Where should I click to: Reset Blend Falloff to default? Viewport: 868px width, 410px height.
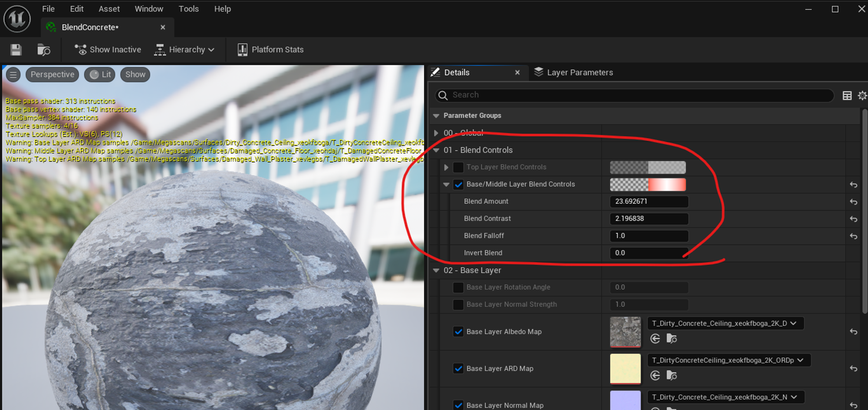854,236
